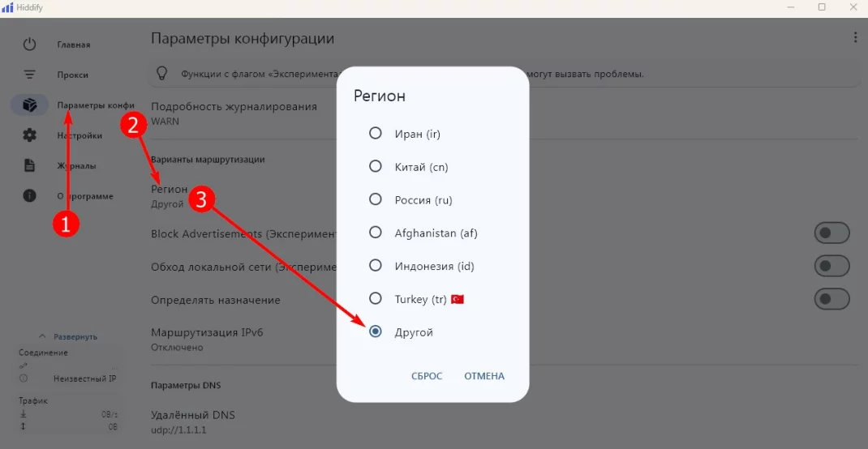Open the Настройки gear icon
Viewport: 868px width, 449px height.
click(29, 135)
